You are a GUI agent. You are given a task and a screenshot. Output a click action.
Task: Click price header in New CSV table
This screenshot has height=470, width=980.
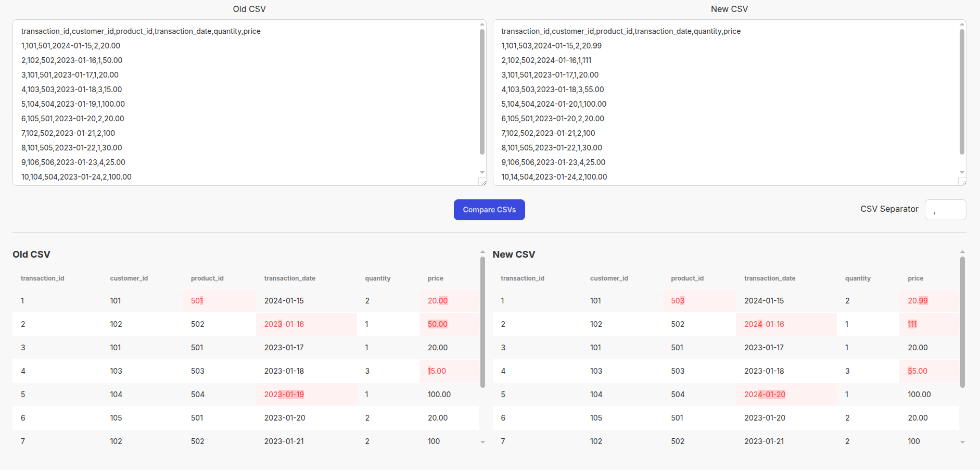[x=915, y=278]
